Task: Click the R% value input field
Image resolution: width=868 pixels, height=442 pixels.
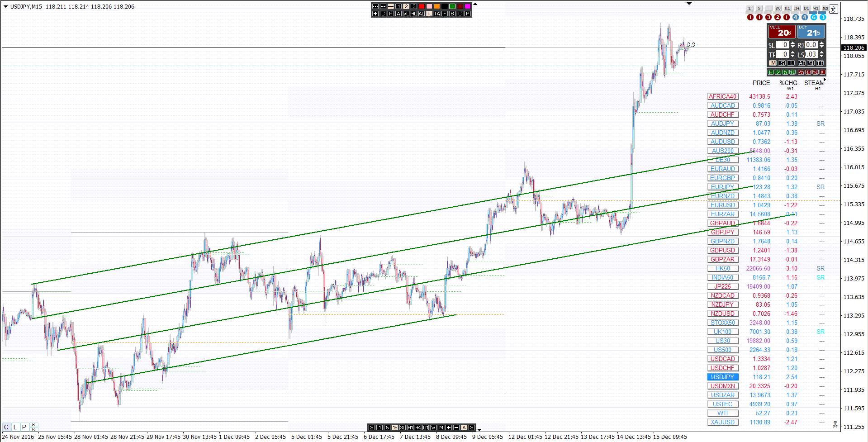Action: (811, 45)
